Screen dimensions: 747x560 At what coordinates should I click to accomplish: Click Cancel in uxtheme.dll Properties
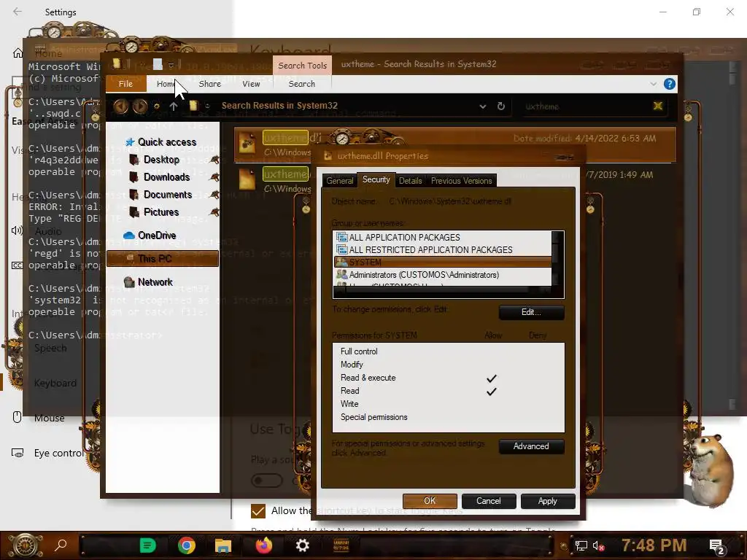(x=488, y=501)
